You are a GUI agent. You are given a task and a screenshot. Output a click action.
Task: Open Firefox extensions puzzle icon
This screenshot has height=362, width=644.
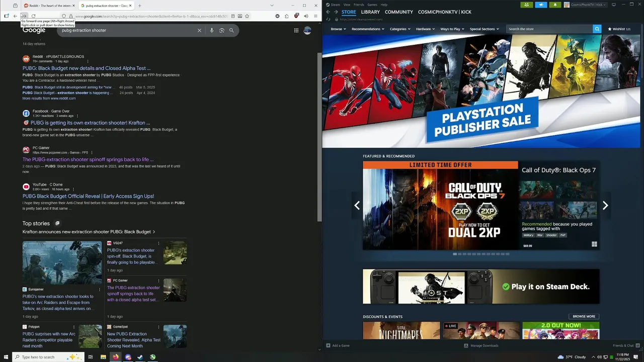tap(287, 16)
